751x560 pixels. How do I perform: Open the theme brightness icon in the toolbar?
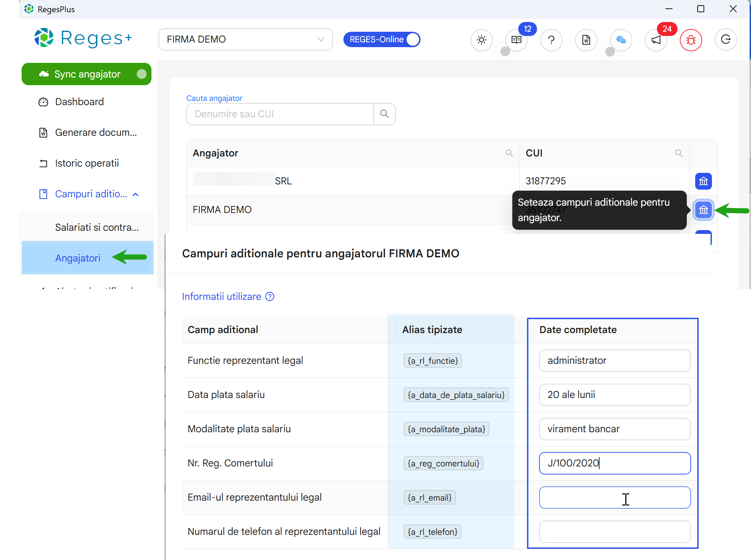[x=482, y=40]
